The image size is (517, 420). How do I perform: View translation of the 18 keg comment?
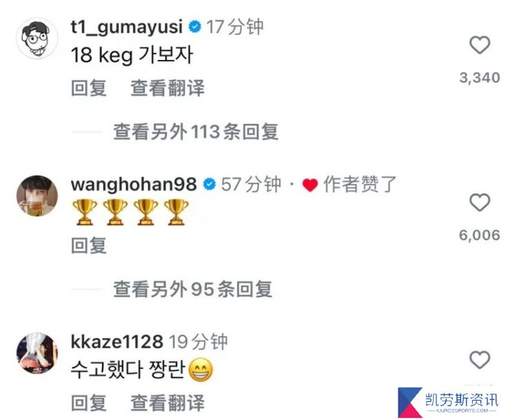click(168, 88)
